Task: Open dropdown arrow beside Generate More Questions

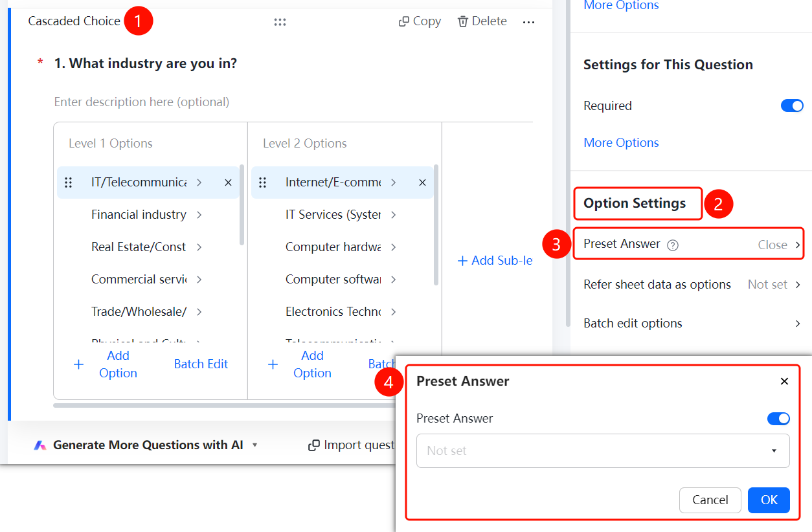Action: pyautogui.click(x=254, y=445)
